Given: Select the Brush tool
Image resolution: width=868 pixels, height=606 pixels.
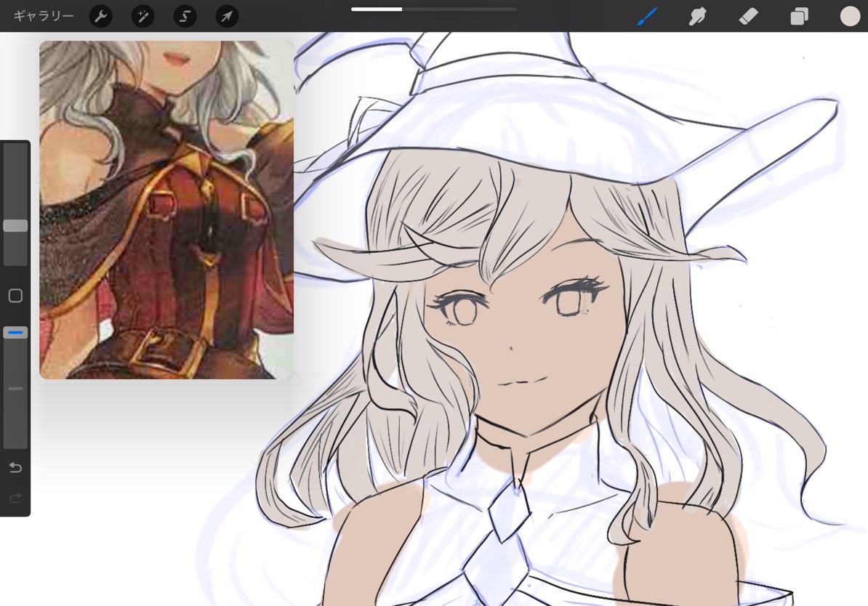Looking at the screenshot, I should [647, 16].
